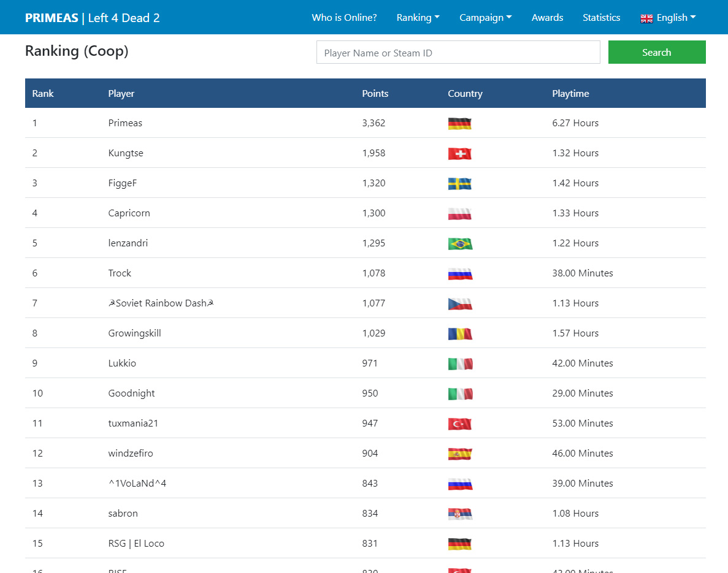Click the 1.57 Hours playtime cell
This screenshot has height=573, width=728.
[575, 333]
